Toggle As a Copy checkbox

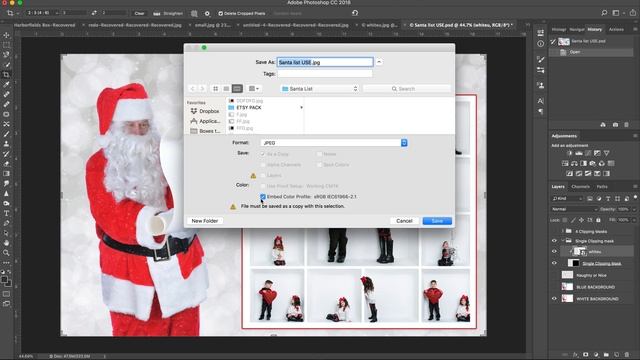(263, 154)
